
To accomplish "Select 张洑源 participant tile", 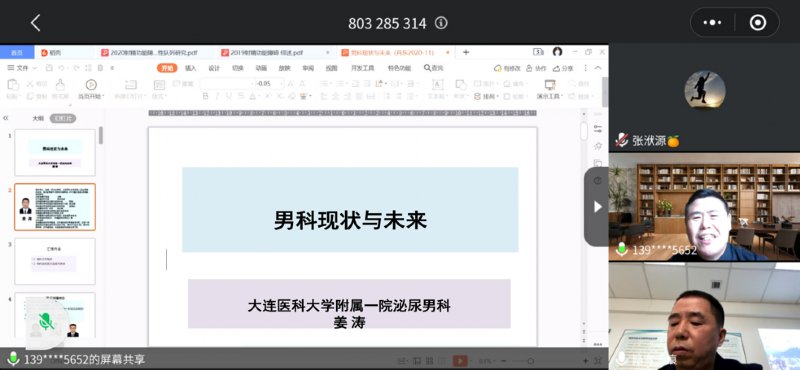I will point(704,98).
